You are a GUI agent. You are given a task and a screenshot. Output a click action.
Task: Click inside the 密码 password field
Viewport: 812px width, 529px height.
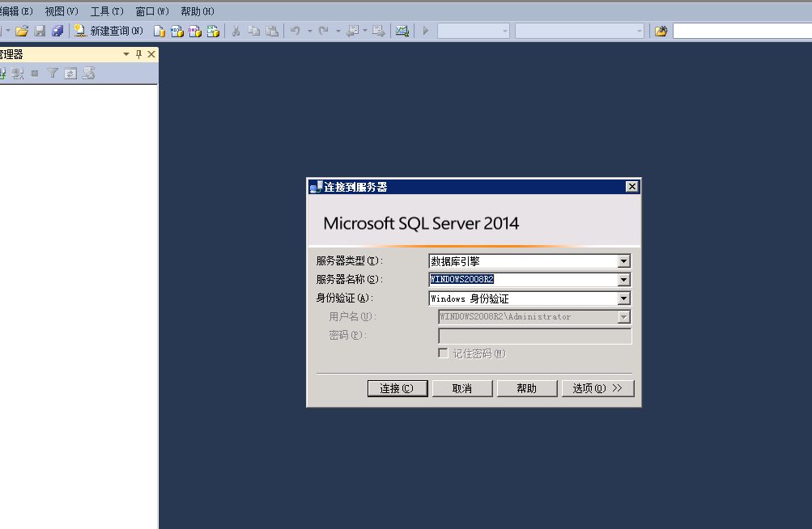tap(534, 335)
